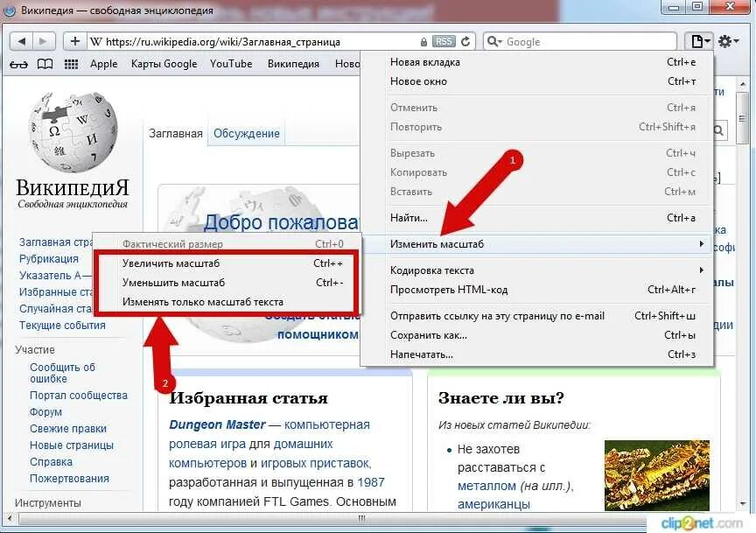Select Уменьшить масштаб in submenu

point(227,283)
